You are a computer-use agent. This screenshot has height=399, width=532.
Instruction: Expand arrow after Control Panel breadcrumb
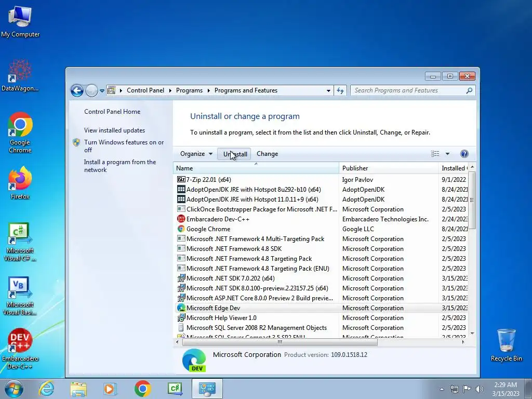[170, 90]
